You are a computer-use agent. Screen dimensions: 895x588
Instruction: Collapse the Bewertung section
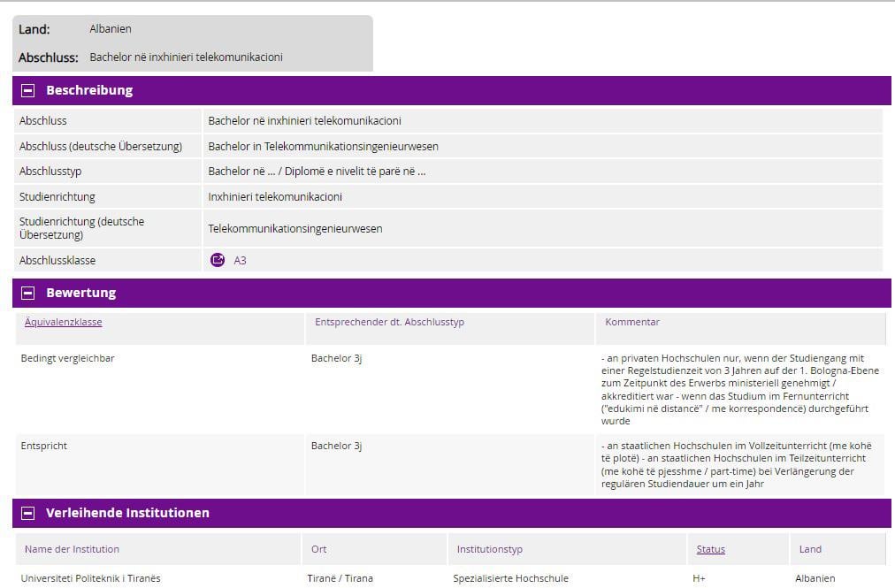click(28, 293)
